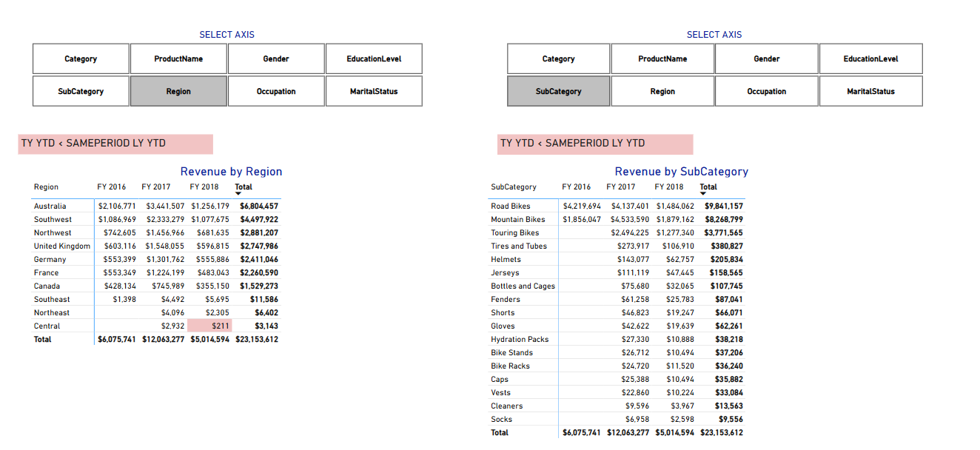Viewport: 980px width, 450px height.
Task: Select the Socks row label
Action: [500, 419]
